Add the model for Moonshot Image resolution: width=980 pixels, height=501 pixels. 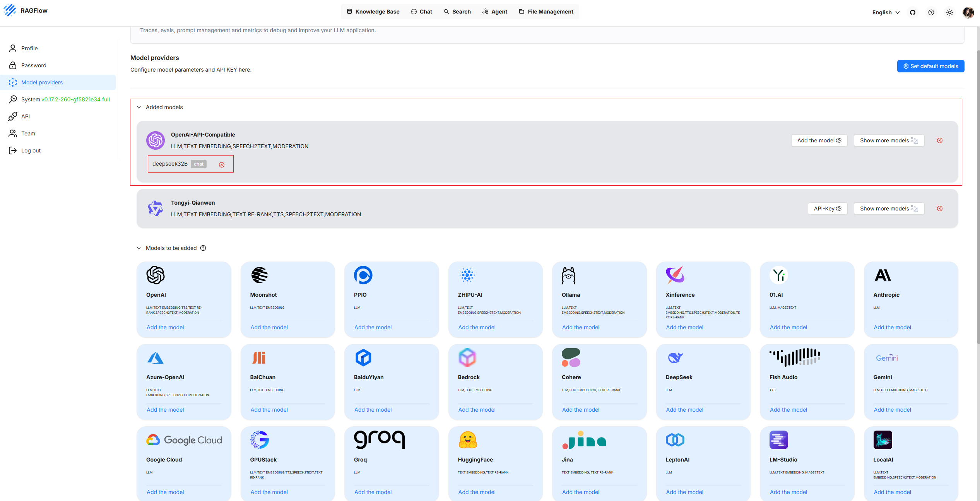(269, 327)
